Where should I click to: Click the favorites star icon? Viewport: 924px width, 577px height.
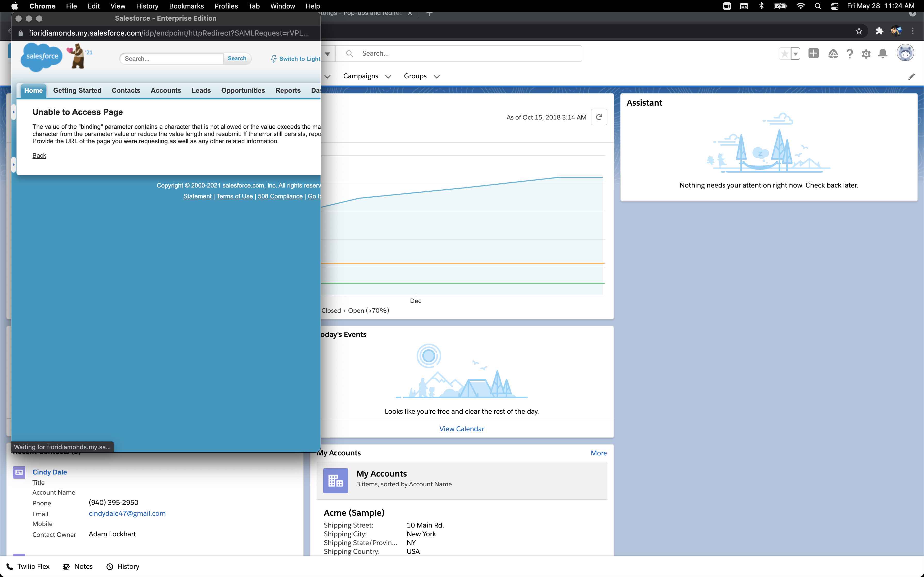pos(784,54)
